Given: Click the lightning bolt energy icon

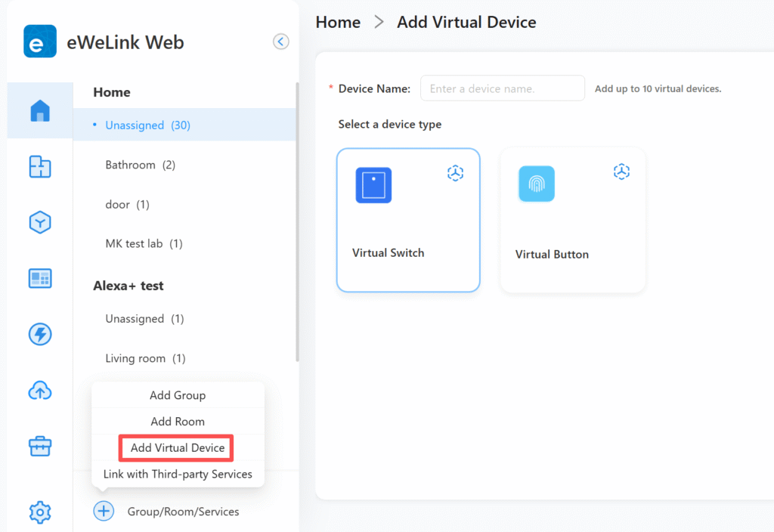Looking at the screenshot, I should pos(40,334).
